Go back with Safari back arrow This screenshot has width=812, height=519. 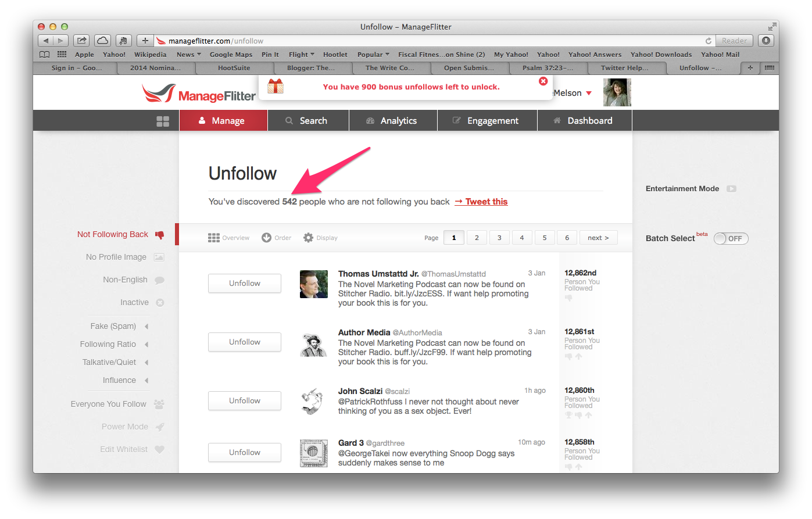(x=45, y=41)
